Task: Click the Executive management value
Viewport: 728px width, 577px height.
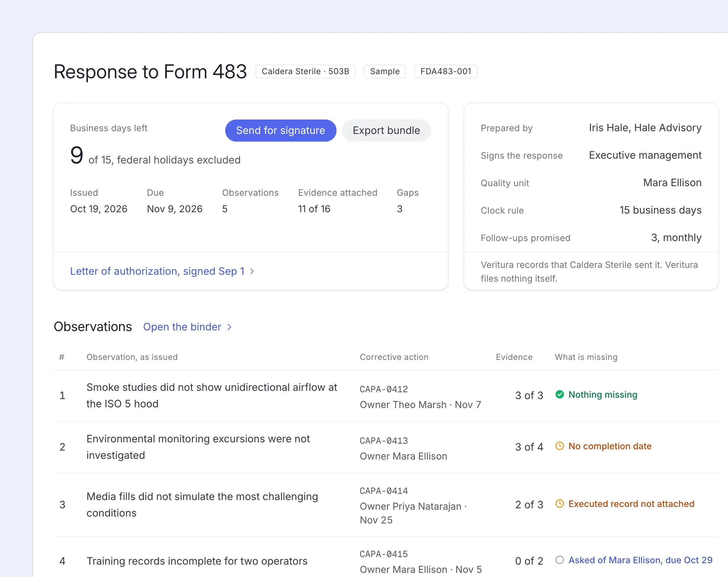Action: pyautogui.click(x=645, y=155)
